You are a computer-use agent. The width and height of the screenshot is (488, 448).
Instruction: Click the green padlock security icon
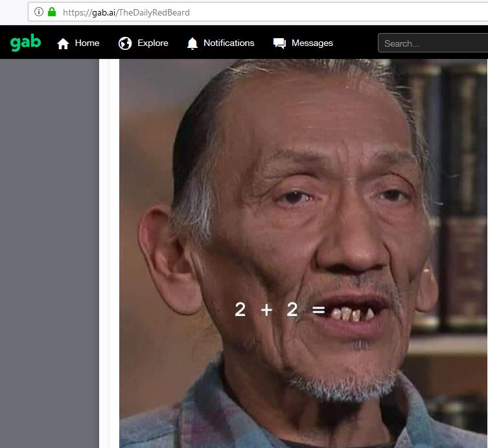click(52, 12)
